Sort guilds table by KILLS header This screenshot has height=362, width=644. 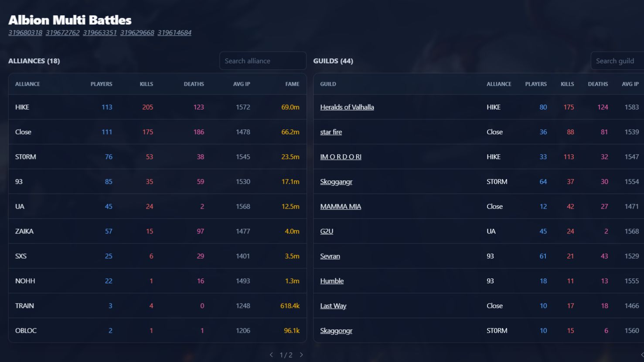click(x=567, y=84)
